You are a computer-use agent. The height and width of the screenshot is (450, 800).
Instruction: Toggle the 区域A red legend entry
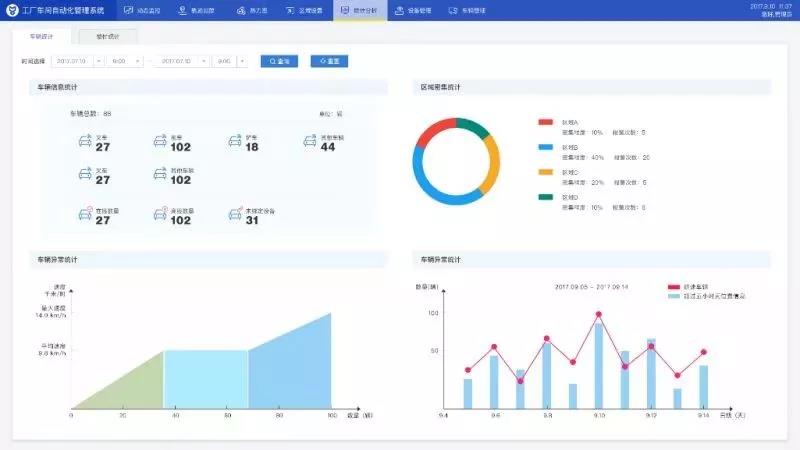pyautogui.click(x=545, y=122)
